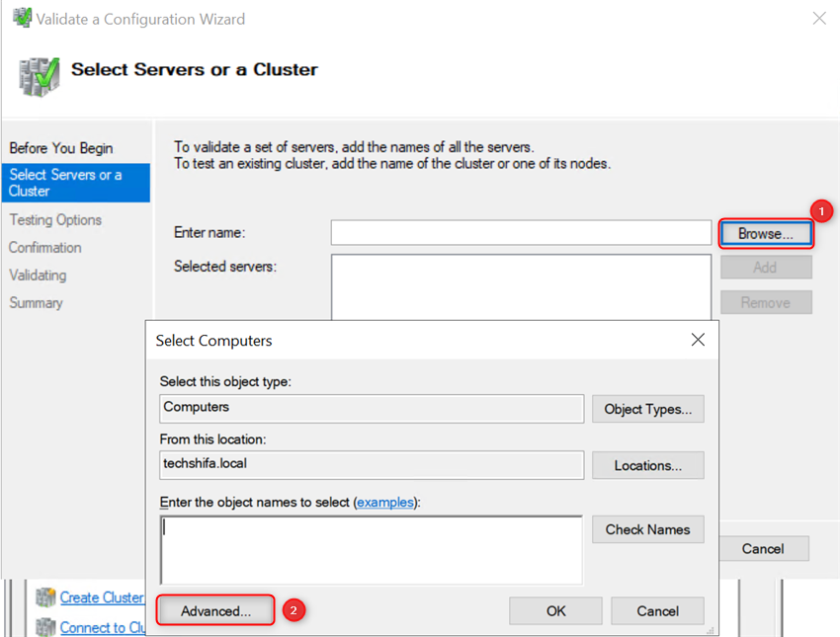Screen dimensions: 840x637
Task: Click the wizard's Cancel button
Action: [x=764, y=549]
